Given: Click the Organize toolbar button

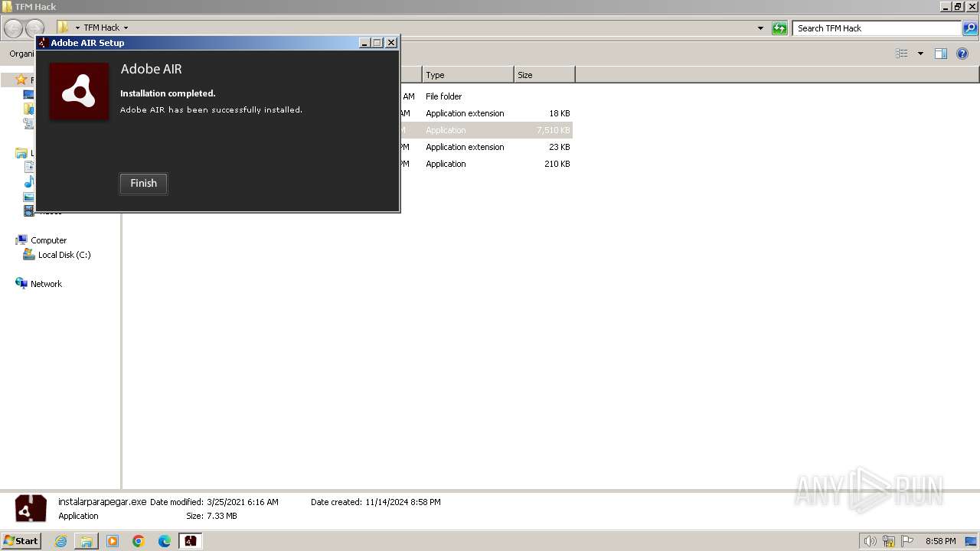Looking at the screenshot, I should point(21,54).
